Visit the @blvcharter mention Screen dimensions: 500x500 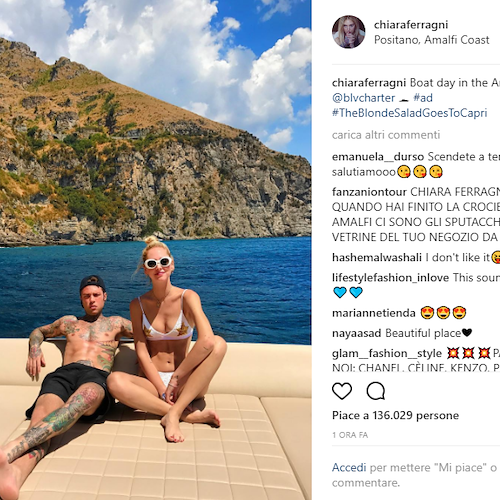[363, 98]
